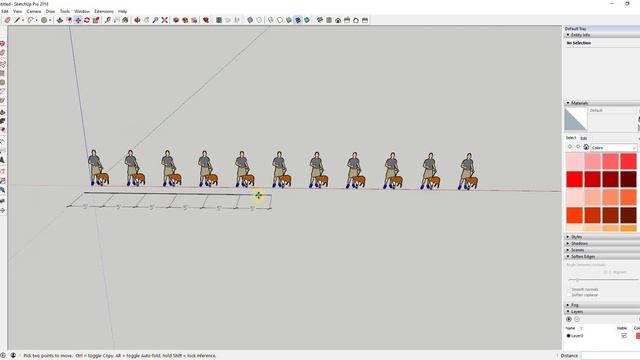Click the Default material thumbnail

click(576, 119)
